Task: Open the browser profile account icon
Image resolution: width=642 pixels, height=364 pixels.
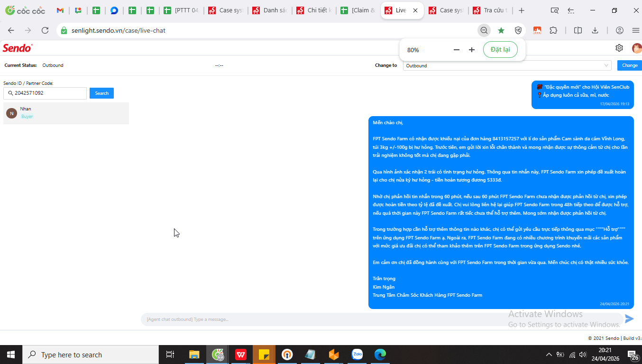Action: (x=620, y=30)
